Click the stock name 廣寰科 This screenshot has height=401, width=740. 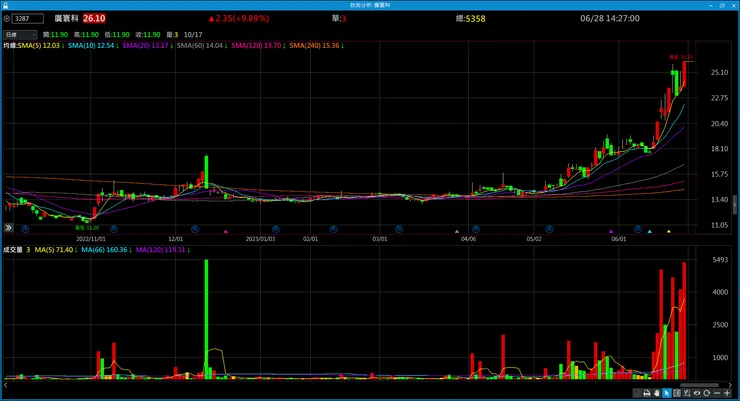(x=66, y=18)
